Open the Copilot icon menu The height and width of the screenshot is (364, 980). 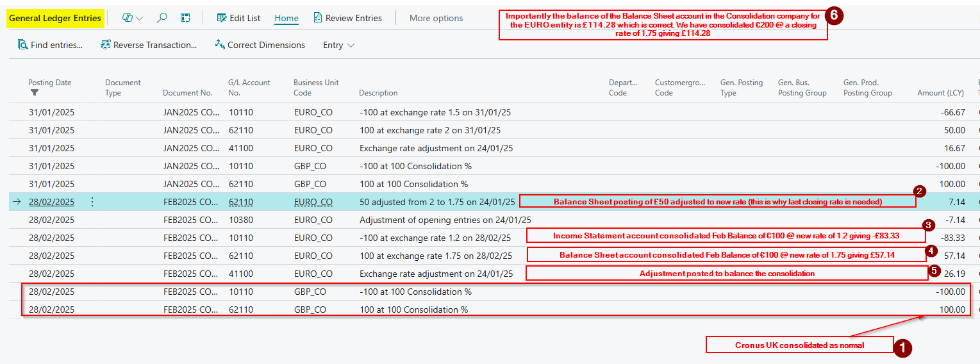tap(128, 18)
